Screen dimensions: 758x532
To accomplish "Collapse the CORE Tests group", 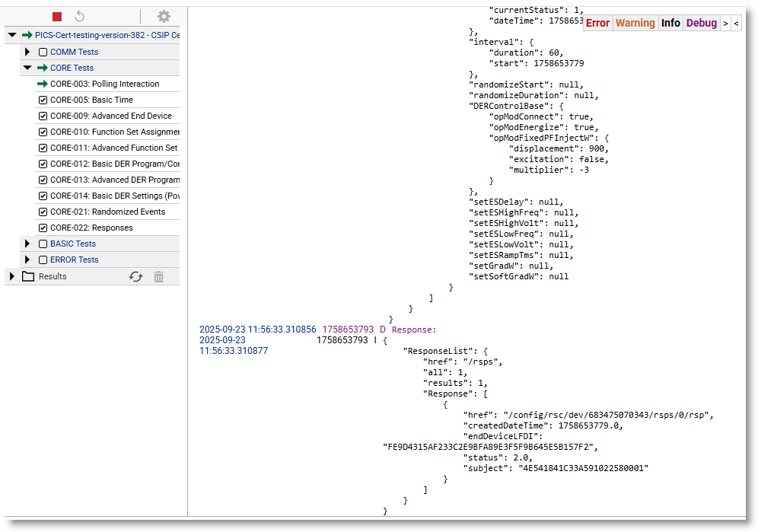I will (27, 68).
